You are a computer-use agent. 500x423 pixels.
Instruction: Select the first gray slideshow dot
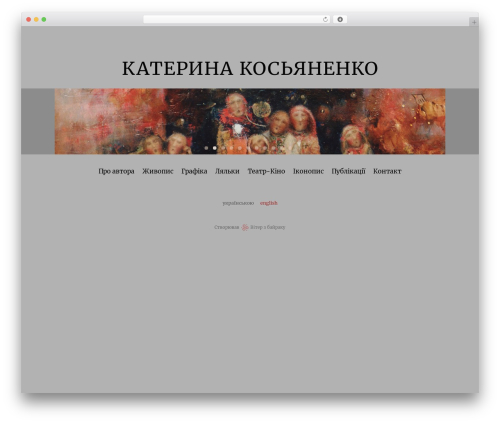[206, 148]
